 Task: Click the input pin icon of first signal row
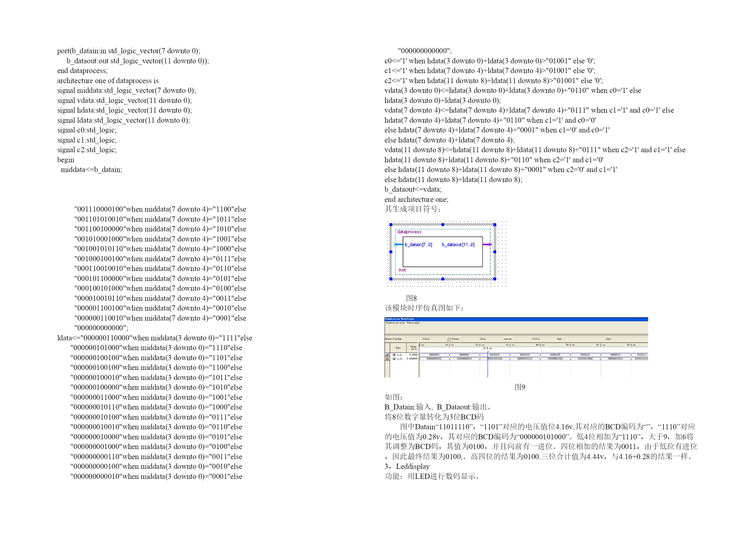pos(387,355)
